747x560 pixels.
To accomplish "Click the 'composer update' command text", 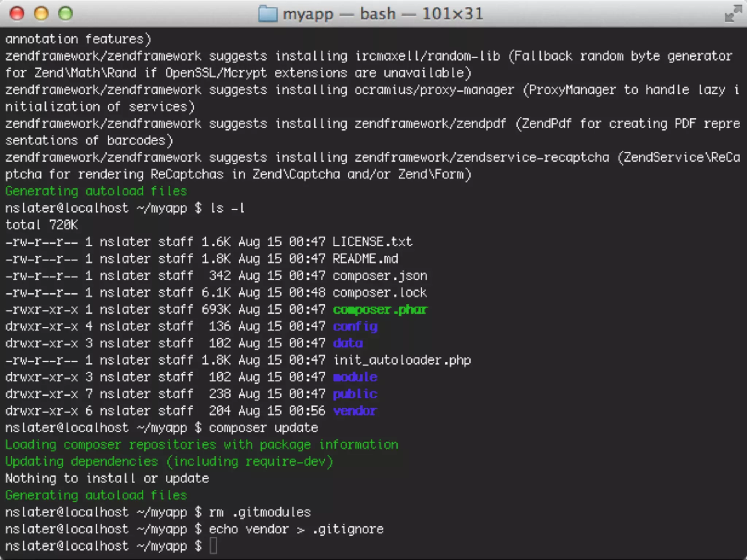I will click(x=263, y=428).
